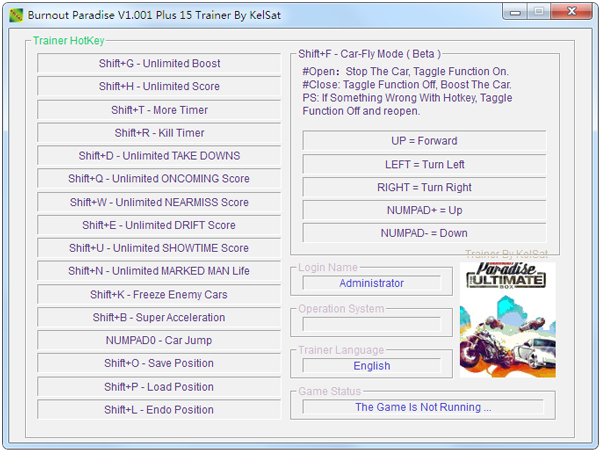Select the LEFT = Turn Left field
This screenshot has width=600, height=450.
click(x=424, y=165)
